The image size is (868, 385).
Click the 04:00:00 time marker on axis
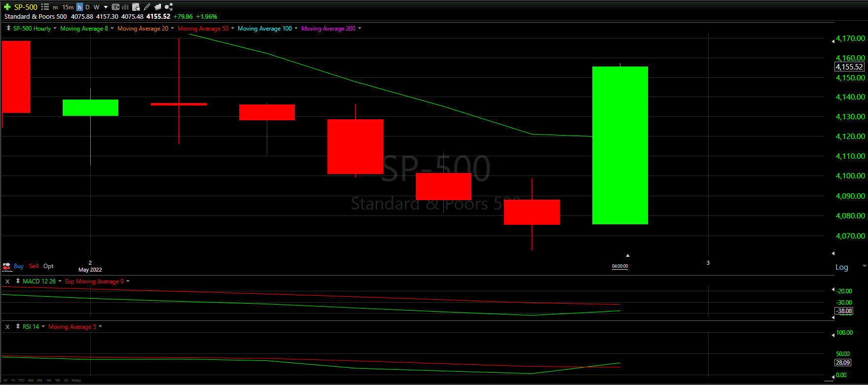[620, 266]
